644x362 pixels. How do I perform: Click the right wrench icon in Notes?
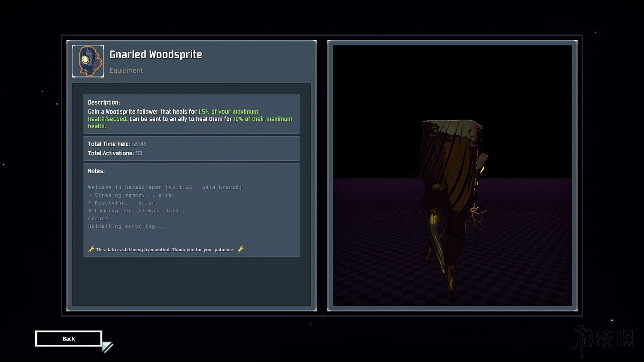pos(240,249)
